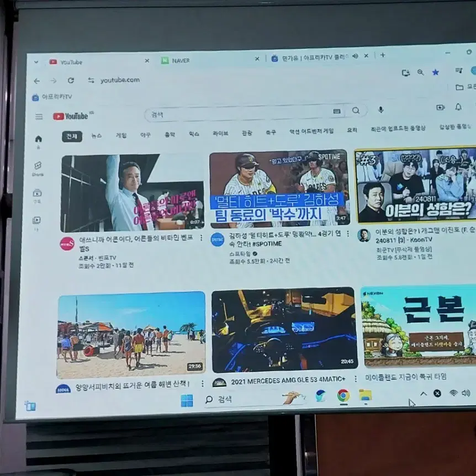This screenshot has height=476, width=476.
Task: Open 메이플랜드 지금이 복귀 타임 title
Action: coord(406,377)
